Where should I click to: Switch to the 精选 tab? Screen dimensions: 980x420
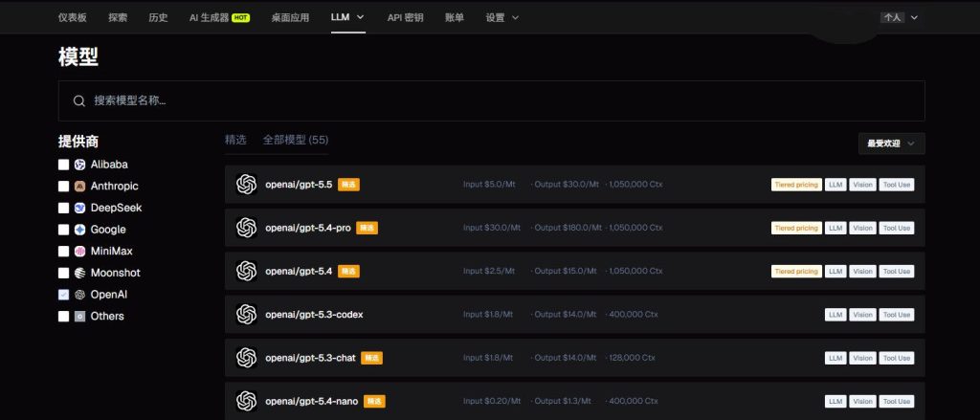click(x=235, y=140)
